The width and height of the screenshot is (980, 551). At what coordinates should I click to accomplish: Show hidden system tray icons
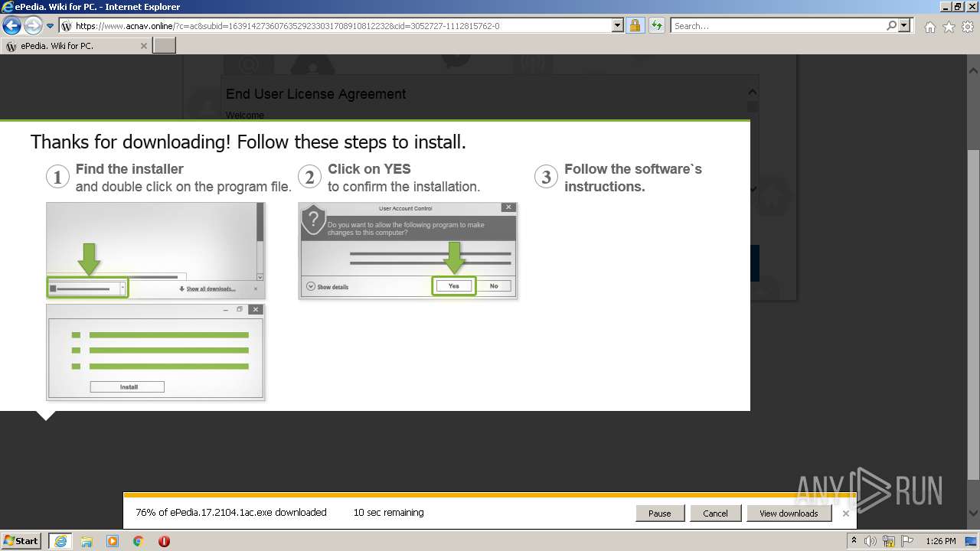tap(854, 541)
